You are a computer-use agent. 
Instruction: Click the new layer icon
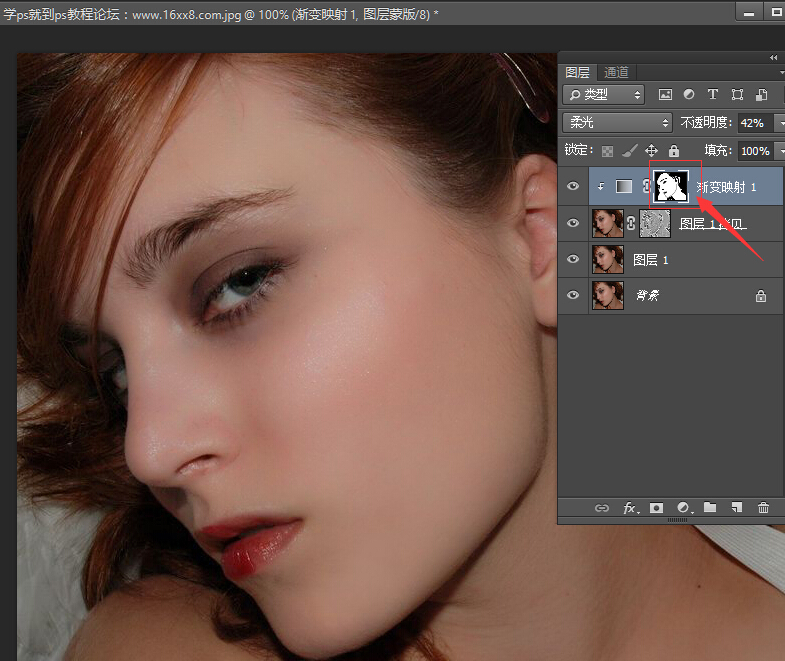pyautogui.click(x=737, y=508)
